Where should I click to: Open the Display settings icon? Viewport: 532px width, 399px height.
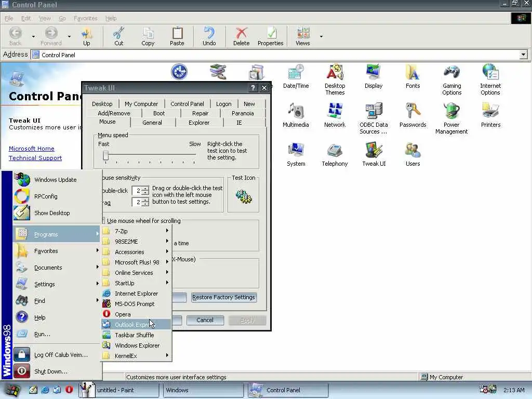(x=374, y=77)
